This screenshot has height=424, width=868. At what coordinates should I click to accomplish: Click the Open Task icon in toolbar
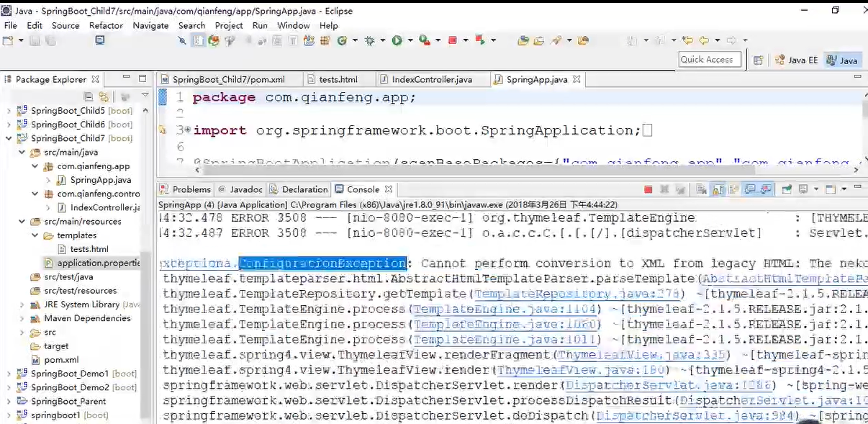tap(538, 40)
